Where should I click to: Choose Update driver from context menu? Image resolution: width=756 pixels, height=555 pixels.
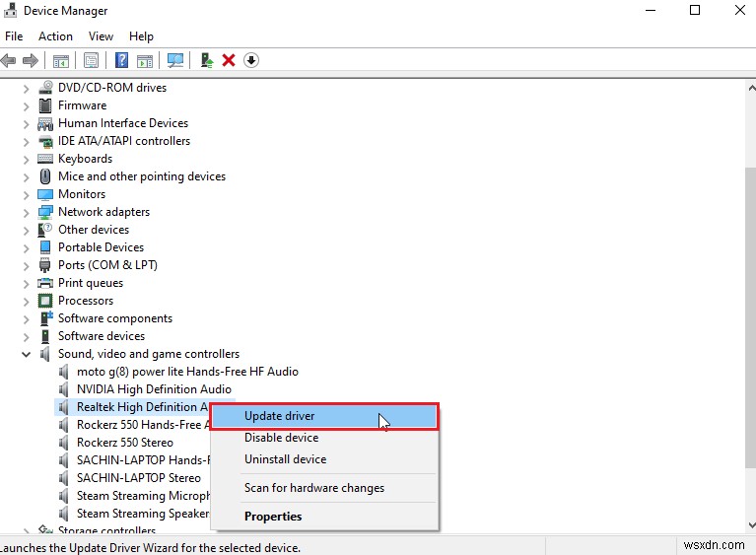[x=324, y=416]
